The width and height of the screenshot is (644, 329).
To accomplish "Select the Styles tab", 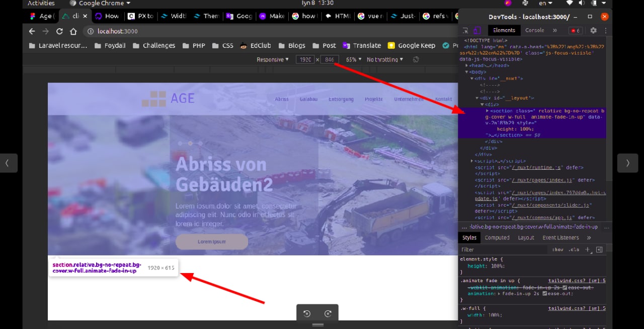I will tap(469, 237).
